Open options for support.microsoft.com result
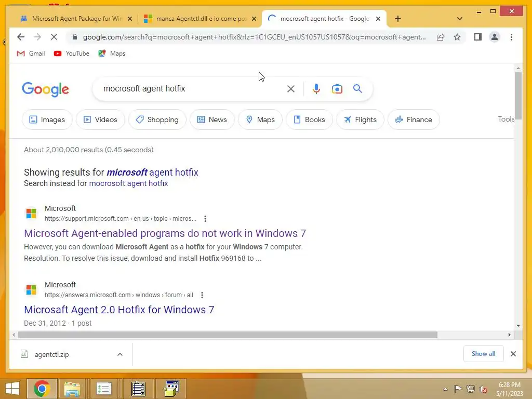 coord(205,219)
